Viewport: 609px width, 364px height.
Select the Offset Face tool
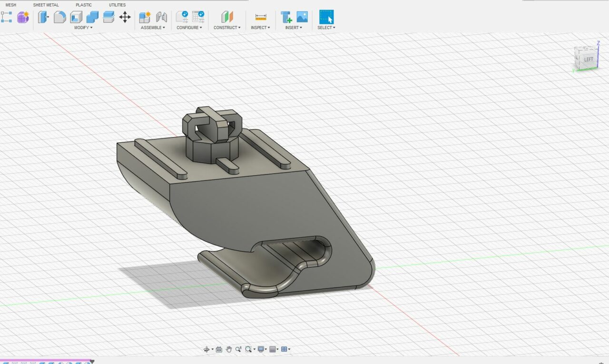[108, 17]
